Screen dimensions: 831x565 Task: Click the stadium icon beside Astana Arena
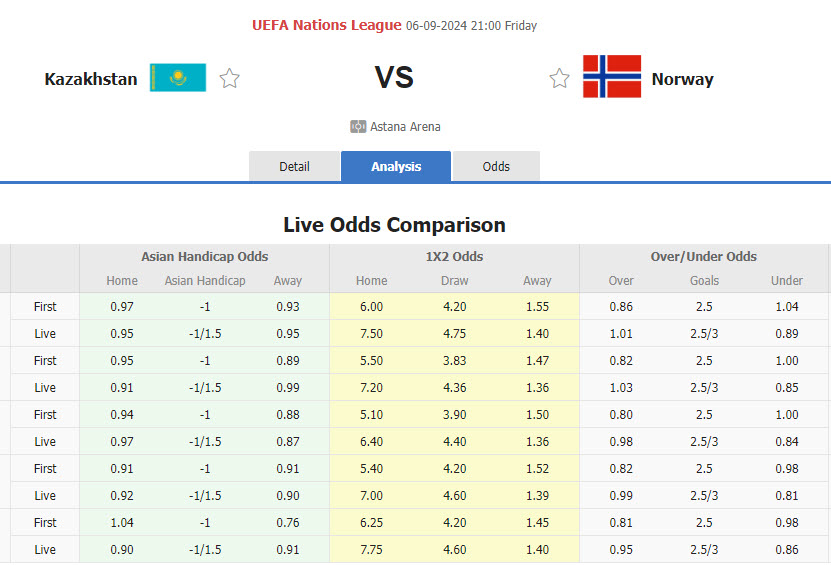click(x=358, y=127)
